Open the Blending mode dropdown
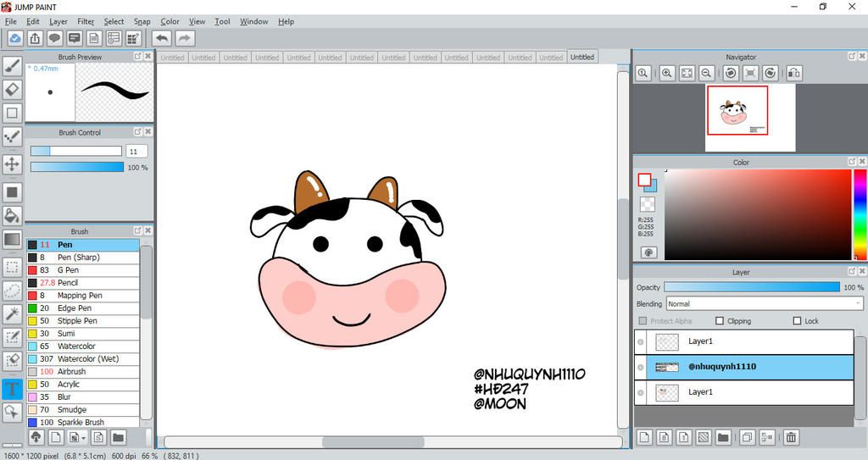Image resolution: width=868 pixels, height=460 pixels. [764, 304]
